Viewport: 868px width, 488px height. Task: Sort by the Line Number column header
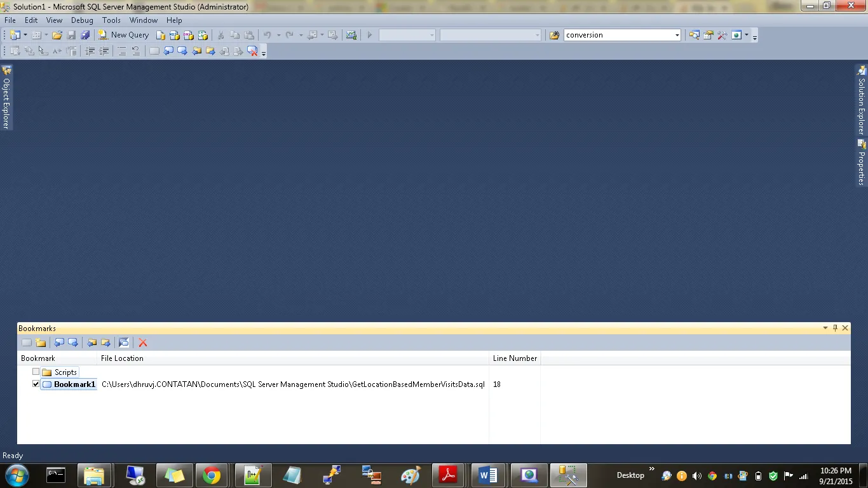tap(515, 358)
